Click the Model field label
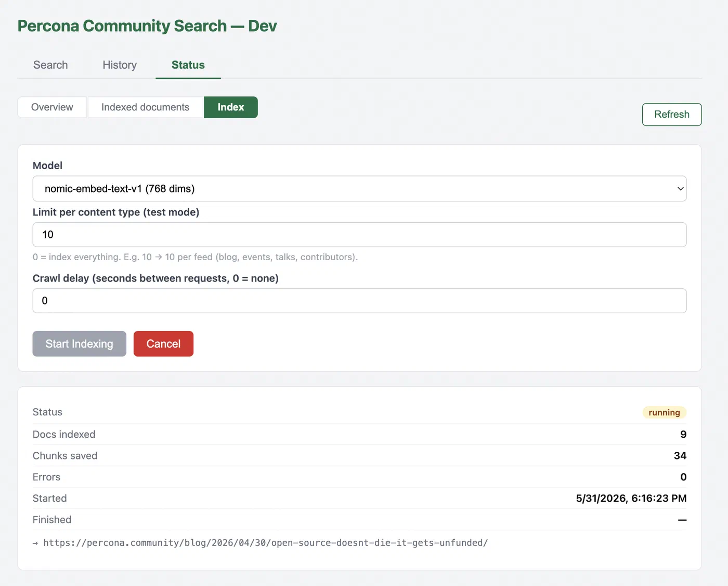Image resolution: width=728 pixels, height=586 pixels. tap(47, 165)
